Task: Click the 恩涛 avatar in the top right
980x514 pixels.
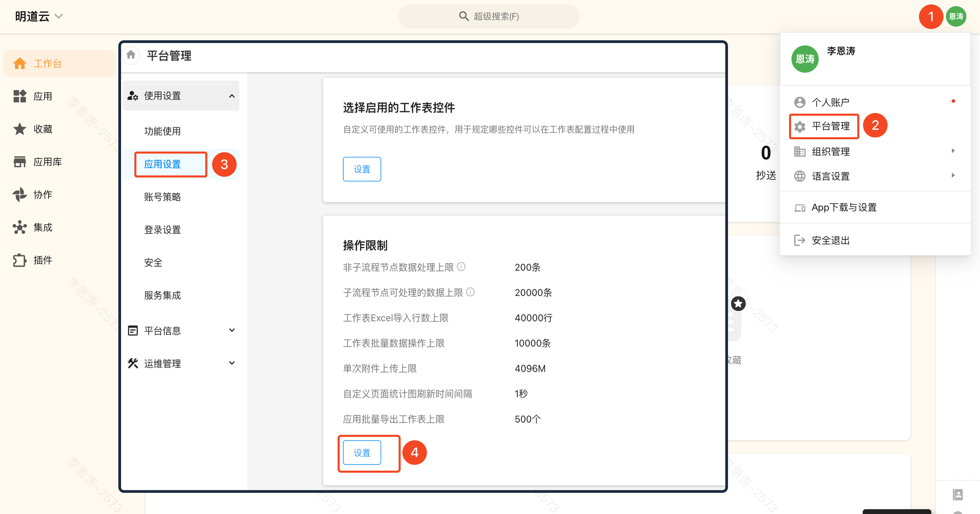Action: tap(956, 16)
